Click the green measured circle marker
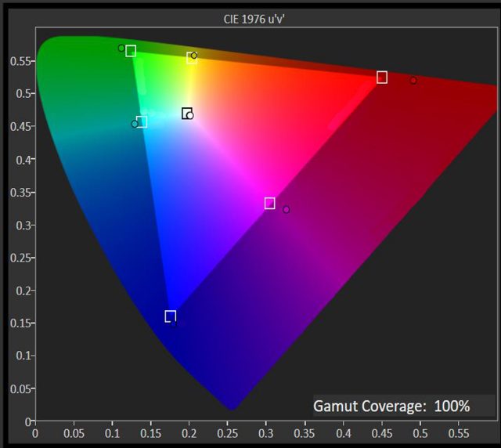The height and width of the screenshot is (448, 501). pos(121,48)
